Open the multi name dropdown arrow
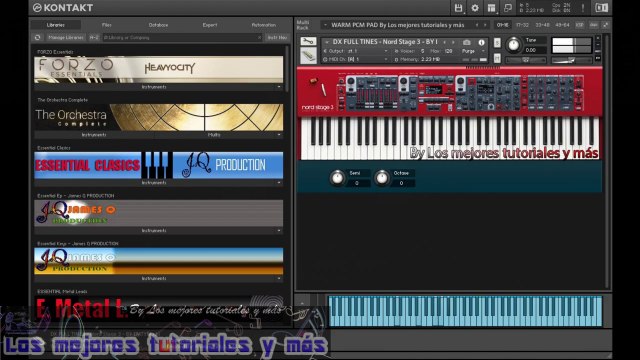The image size is (640, 360). coord(325,25)
